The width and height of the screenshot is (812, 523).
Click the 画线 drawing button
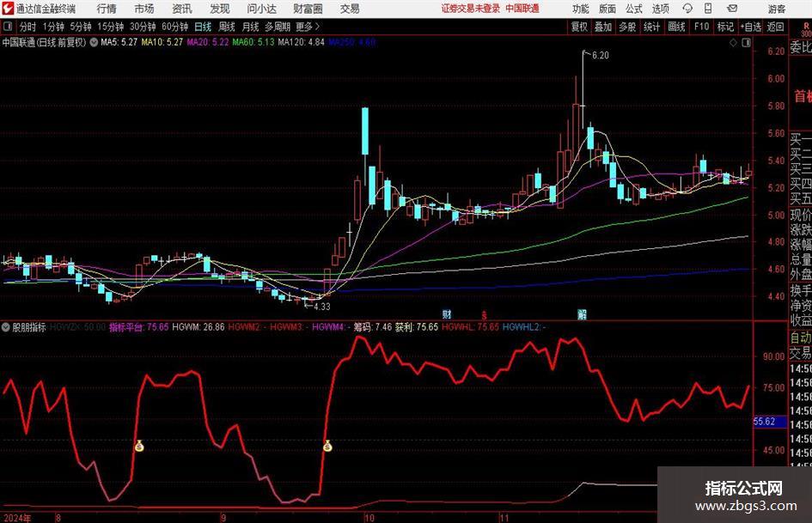677,27
